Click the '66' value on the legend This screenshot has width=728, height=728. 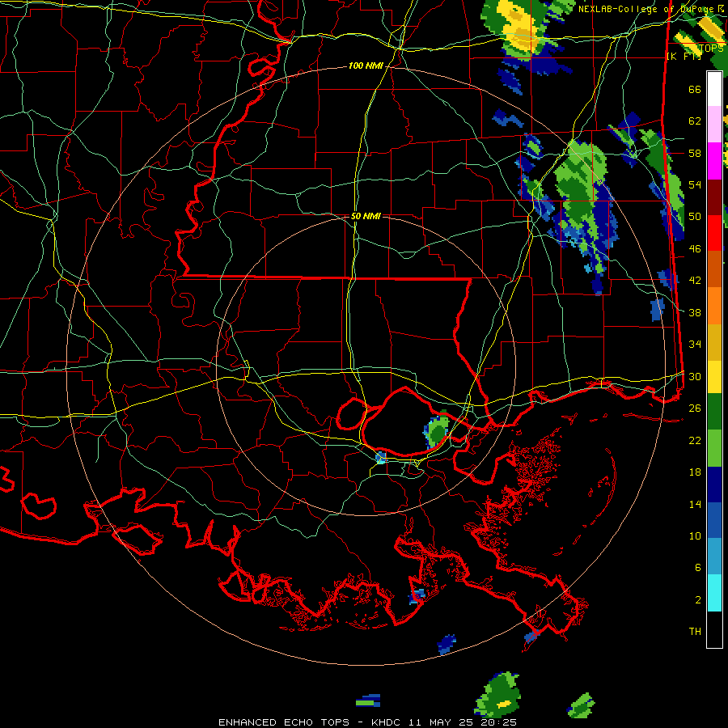(x=695, y=89)
